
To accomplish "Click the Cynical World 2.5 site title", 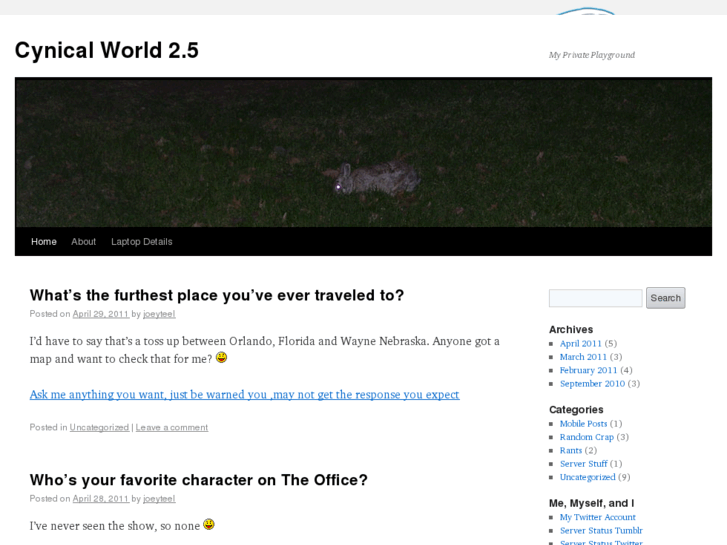I will click(x=107, y=50).
